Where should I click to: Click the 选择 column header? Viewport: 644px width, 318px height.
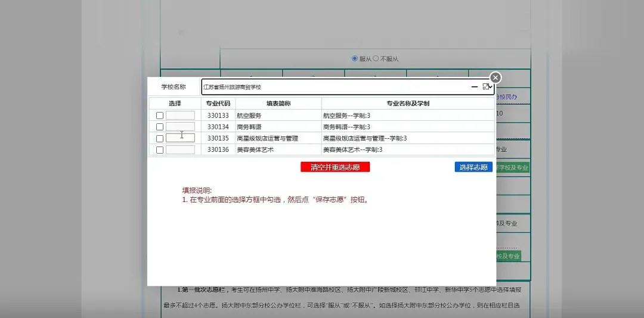pos(175,104)
